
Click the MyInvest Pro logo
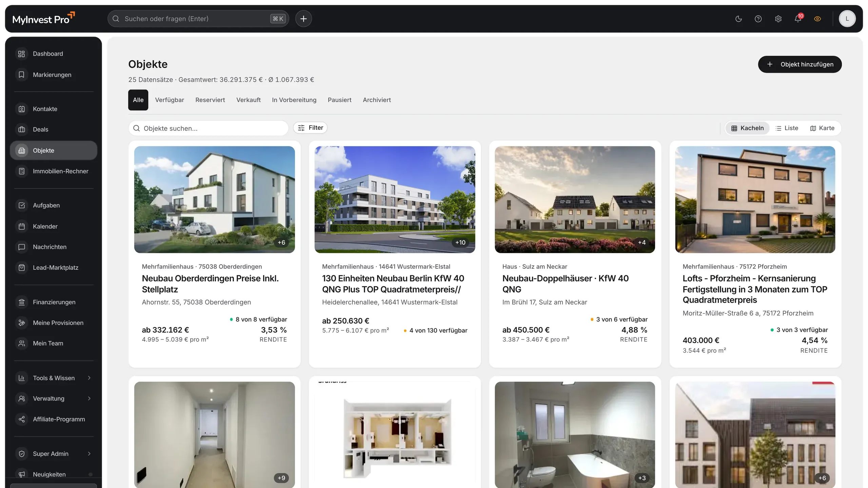coord(43,19)
